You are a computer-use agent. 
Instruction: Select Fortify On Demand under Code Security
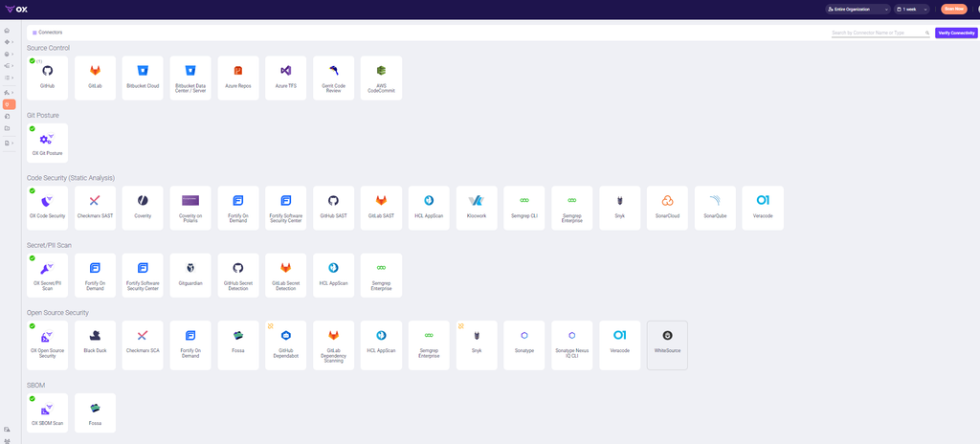coord(238,208)
